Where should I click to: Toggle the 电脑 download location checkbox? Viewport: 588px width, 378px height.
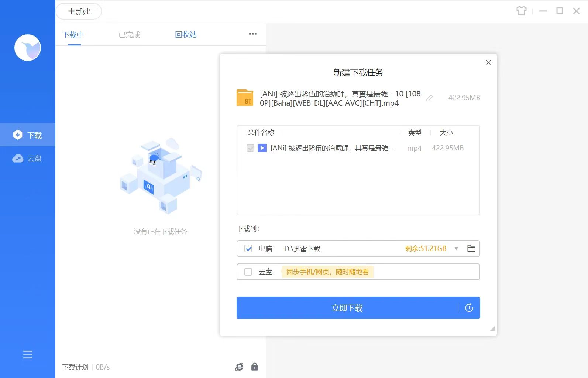click(248, 249)
